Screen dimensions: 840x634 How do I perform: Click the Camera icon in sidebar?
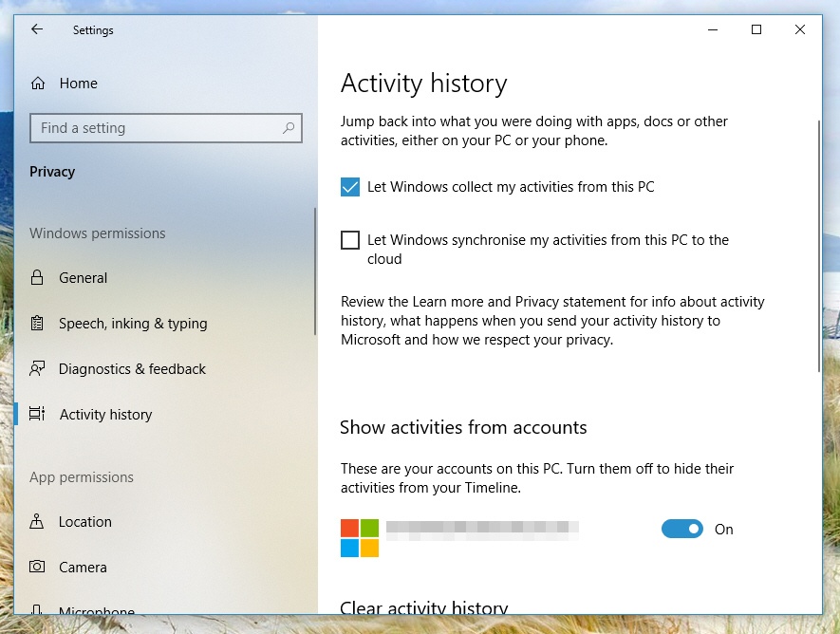pyautogui.click(x=38, y=568)
